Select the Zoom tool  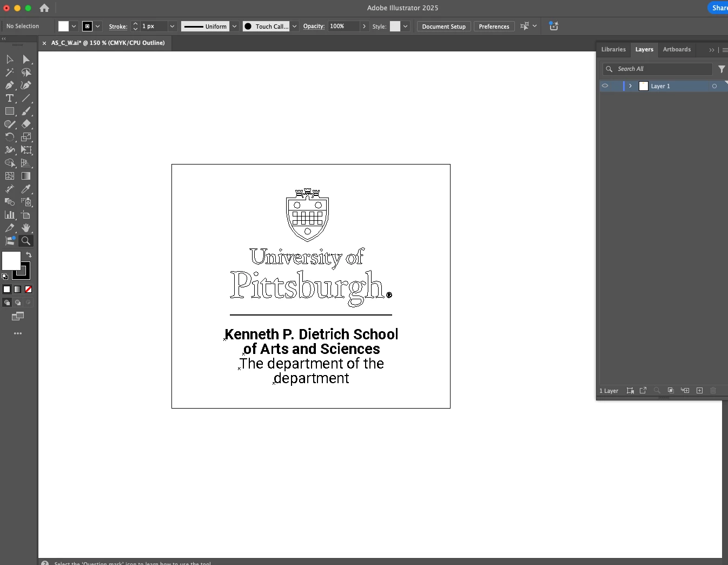click(x=26, y=241)
